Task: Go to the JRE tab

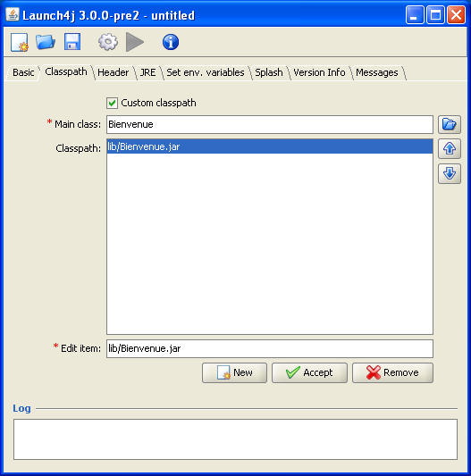Action: pyautogui.click(x=147, y=72)
